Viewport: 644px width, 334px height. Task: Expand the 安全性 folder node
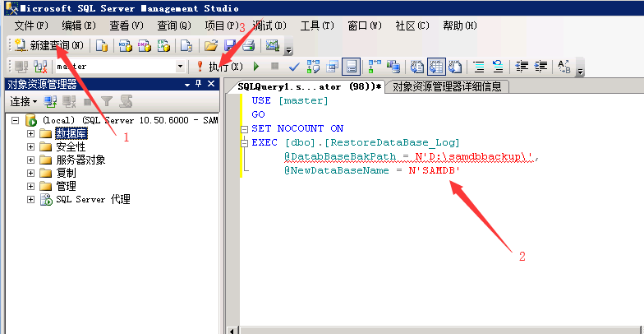(30, 146)
